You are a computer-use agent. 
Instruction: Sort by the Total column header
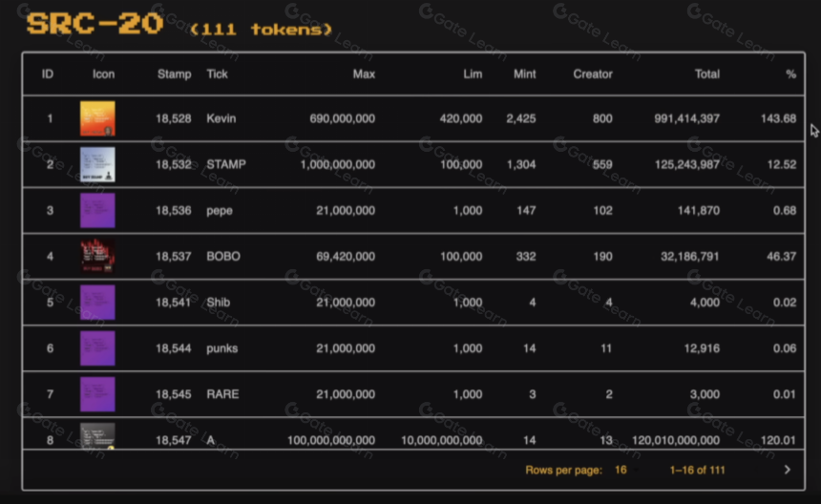(706, 74)
